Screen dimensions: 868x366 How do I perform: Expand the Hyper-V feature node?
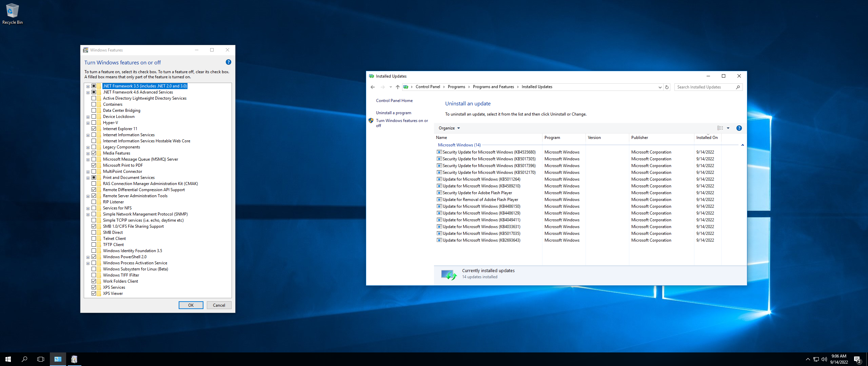[x=88, y=123]
